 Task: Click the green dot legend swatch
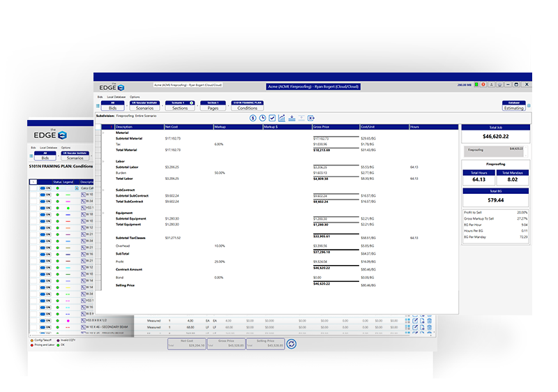pyautogui.click(x=68, y=208)
